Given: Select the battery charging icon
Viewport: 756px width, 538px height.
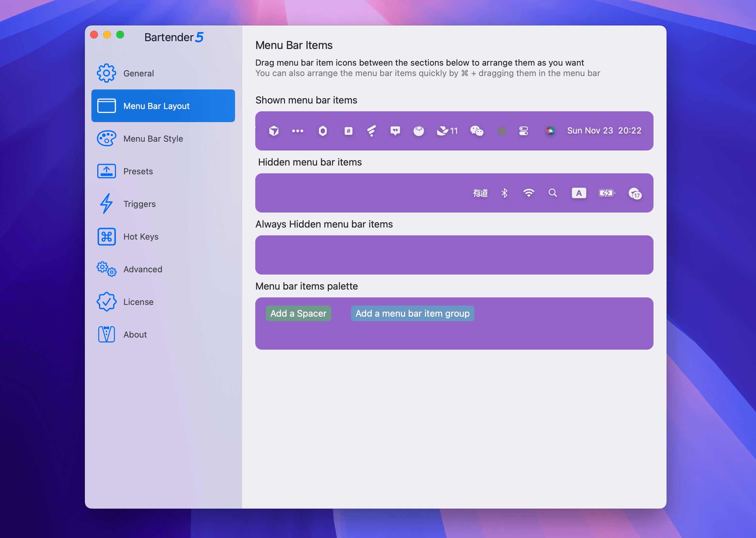Looking at the screenshot, I should tap(606, 193).
